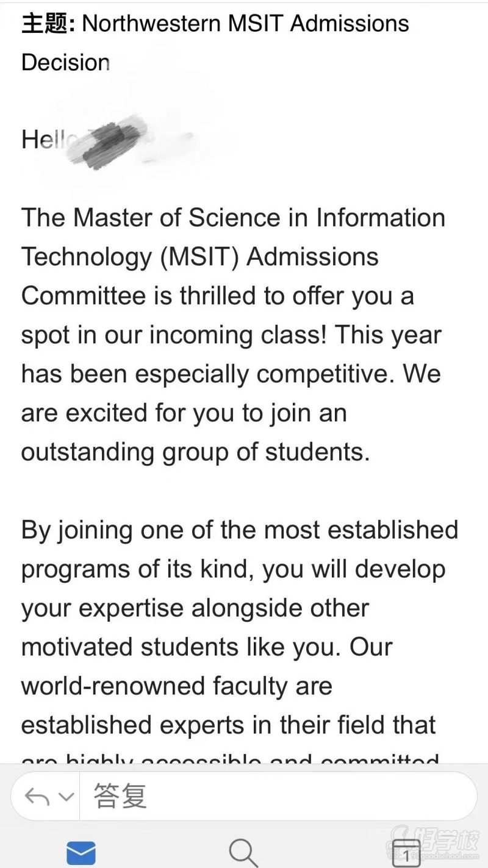Open the Search magnifier icon

point(243,852)
